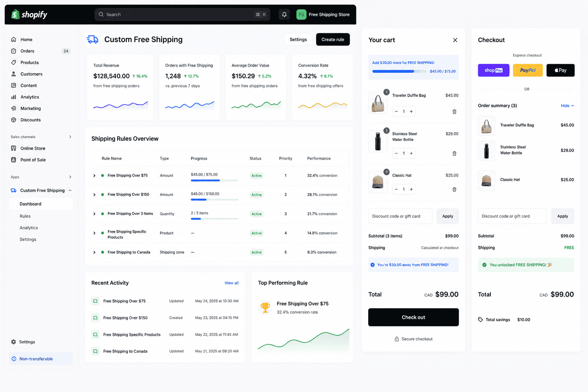Screen dimensions: 588x392
Task: Click the trophy icon in Top Performing Rule
Action: [x=265, y=307]
